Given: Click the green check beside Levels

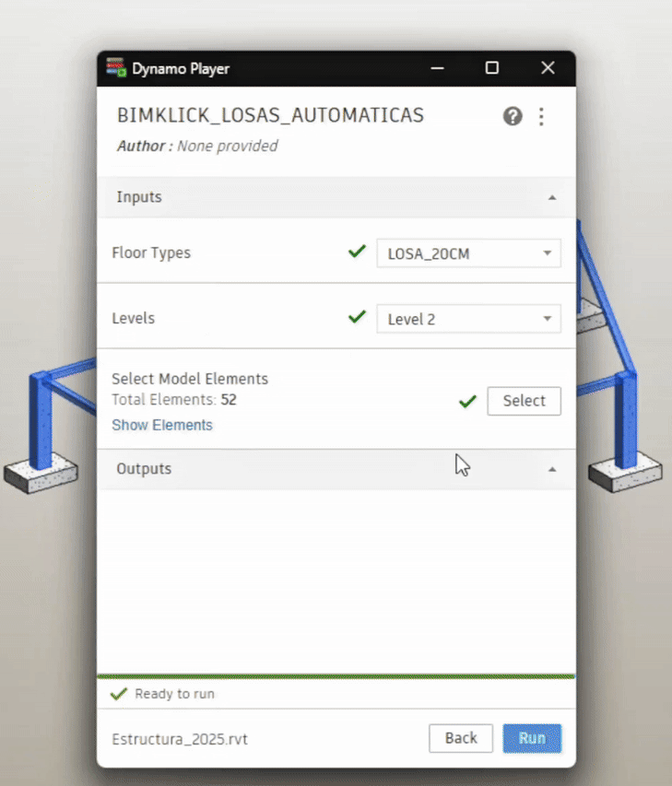Looking at the screenshot, I should [x=357, y=317].
